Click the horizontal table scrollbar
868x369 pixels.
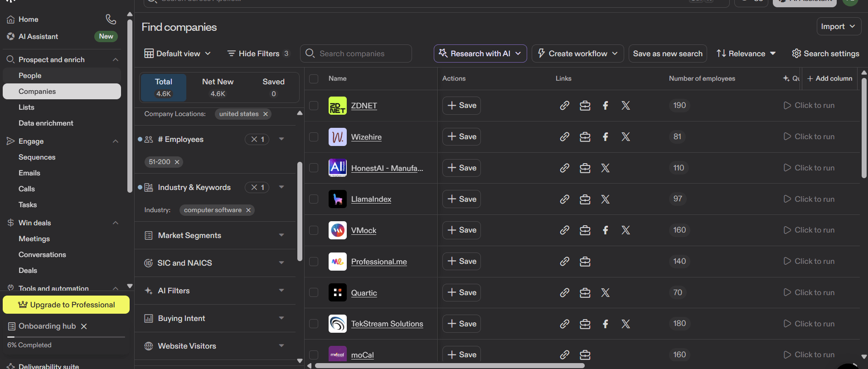click(x=449, y=366)
